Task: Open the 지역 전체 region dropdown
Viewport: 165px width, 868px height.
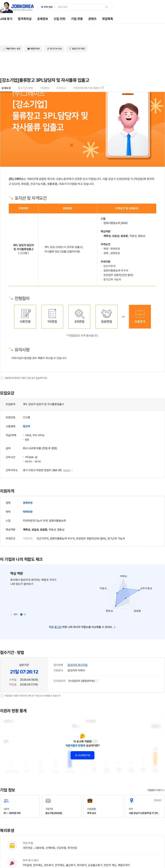Action: point(48,7)
